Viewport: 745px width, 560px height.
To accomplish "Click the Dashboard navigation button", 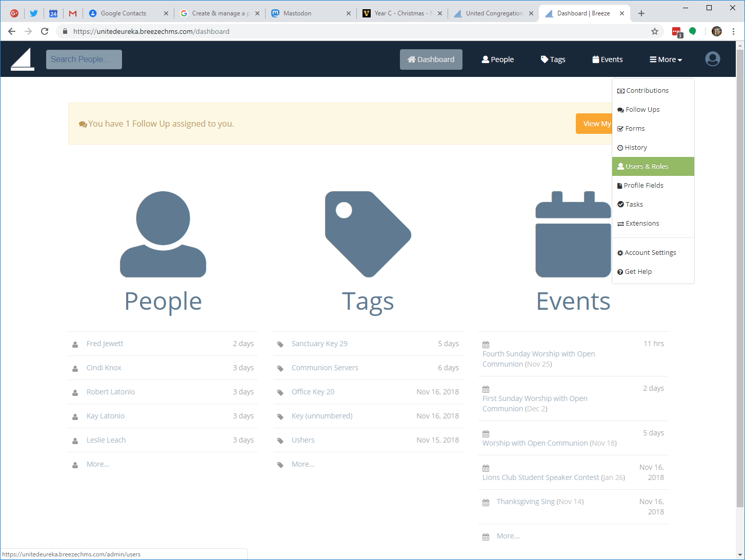I will 431,59.
